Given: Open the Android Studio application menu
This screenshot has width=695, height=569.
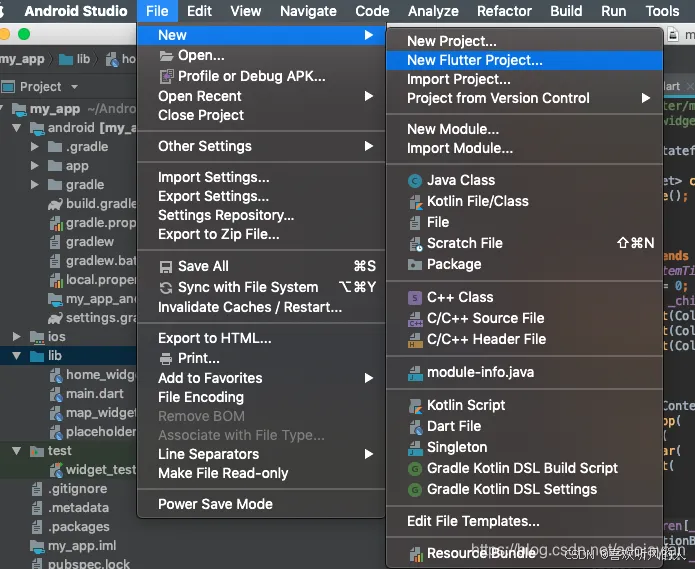Looking at the screenshot, I should [76, 11].
